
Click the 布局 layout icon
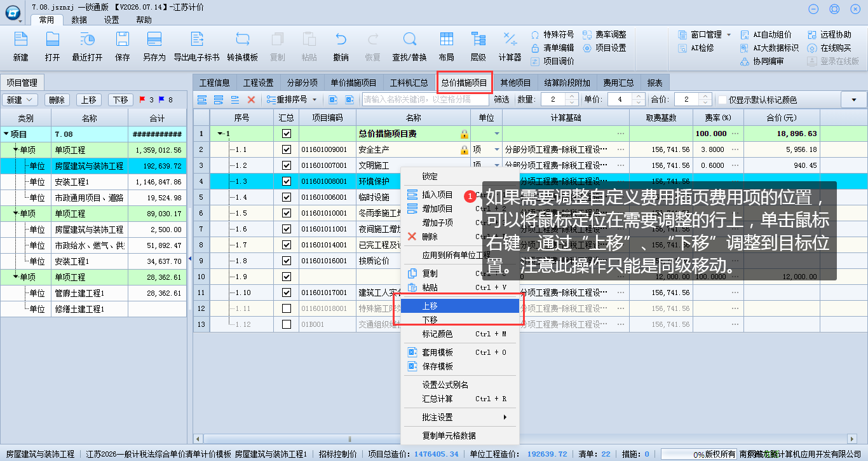click(x=447, y=39)
